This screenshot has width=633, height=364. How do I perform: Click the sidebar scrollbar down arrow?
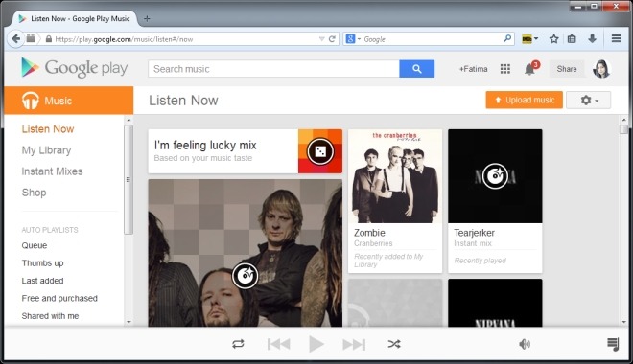[x=129, y=322]
